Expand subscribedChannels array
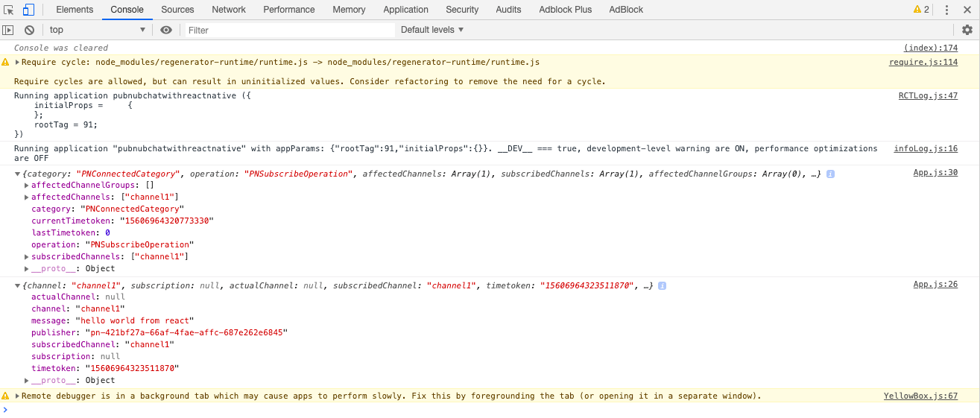980x418 pixels. click(x=27, y=256)
